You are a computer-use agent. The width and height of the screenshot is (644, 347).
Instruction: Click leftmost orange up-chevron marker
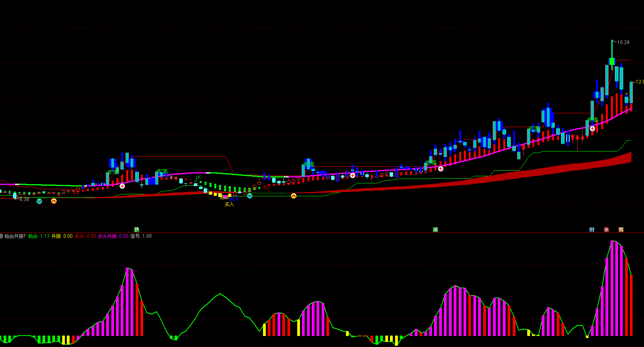54,201
